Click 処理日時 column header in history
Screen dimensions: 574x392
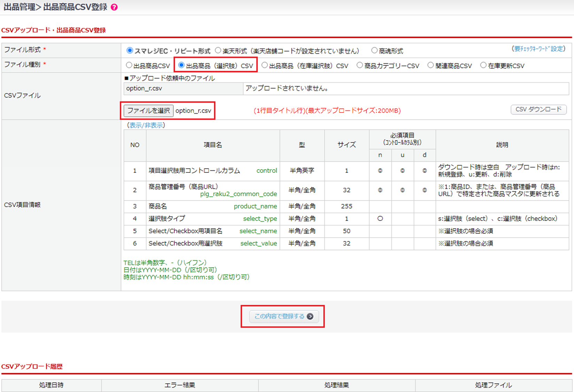[52, 385]
